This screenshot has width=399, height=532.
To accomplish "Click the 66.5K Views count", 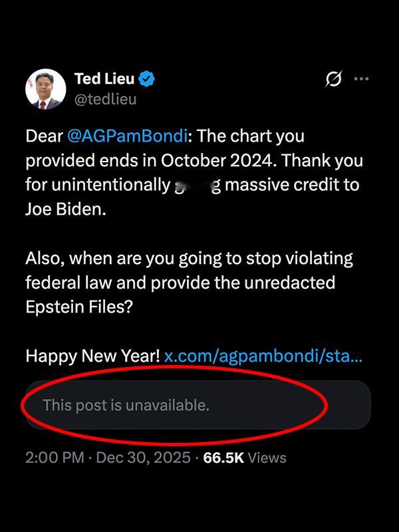I will pyautogui.click(x=245, y=458).
